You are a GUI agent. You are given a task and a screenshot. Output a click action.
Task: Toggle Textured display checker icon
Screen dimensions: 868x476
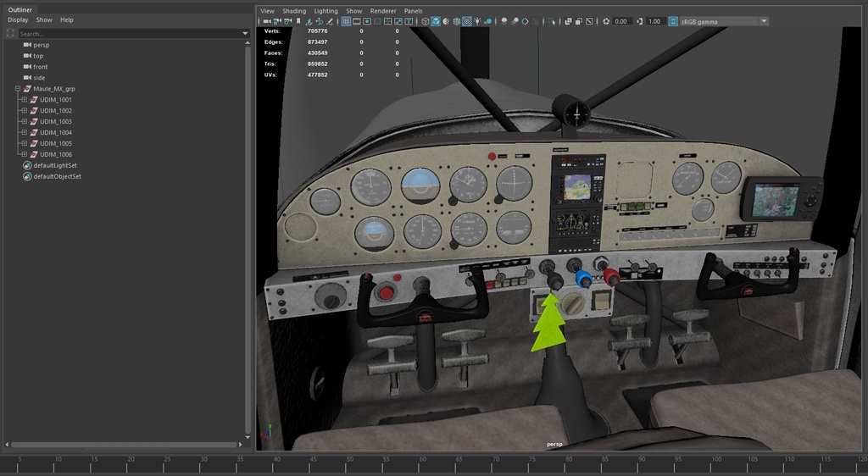[x=467, y=21]
